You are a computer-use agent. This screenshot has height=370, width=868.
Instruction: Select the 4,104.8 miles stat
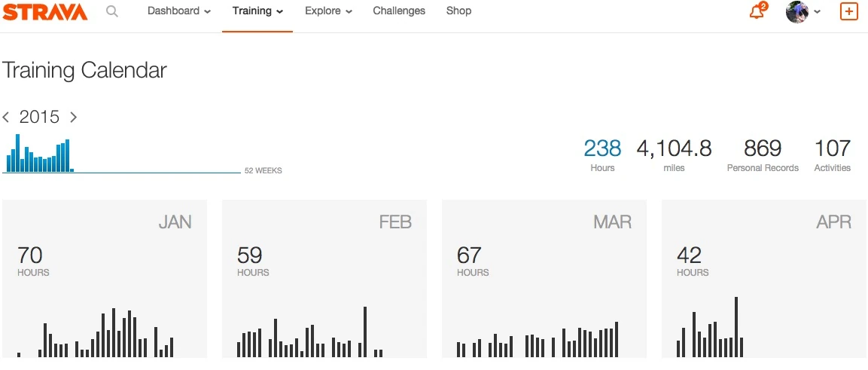(674, 154)
